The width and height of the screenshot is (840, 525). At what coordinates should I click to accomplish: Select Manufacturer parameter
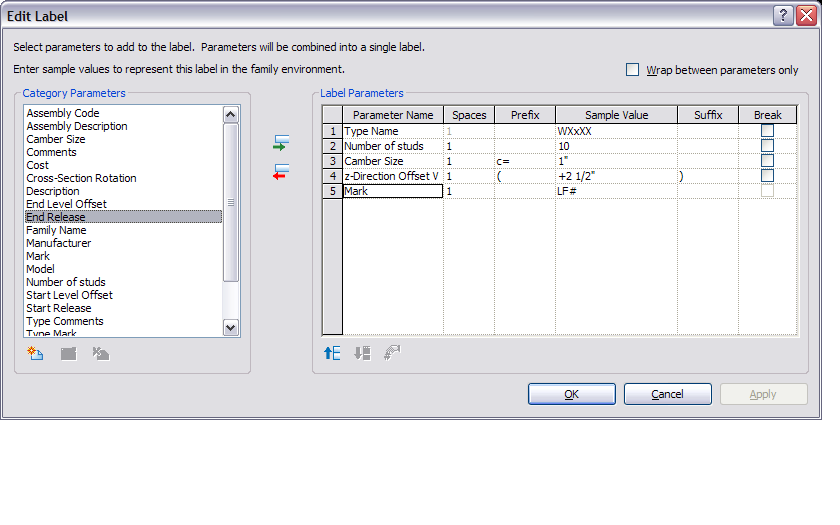(123, 243)
